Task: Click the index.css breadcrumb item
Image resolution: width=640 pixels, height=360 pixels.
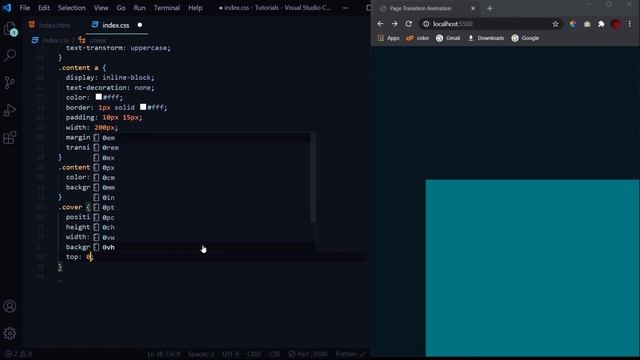Action: (x=51, y=40)
